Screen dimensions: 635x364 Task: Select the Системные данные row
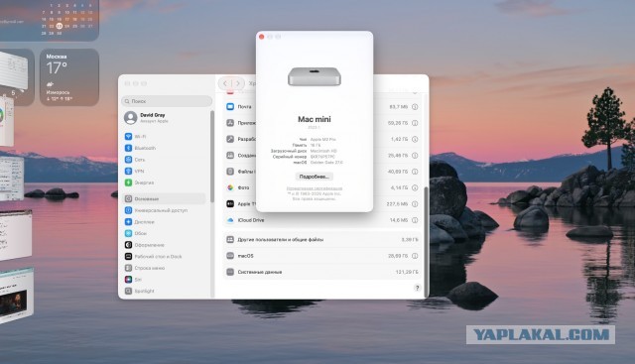pos(321,272)
